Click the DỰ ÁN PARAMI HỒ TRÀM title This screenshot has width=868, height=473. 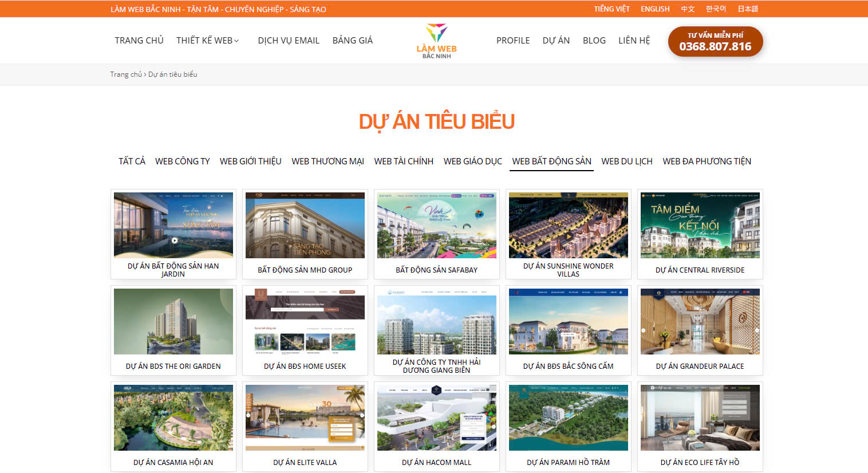569,463
